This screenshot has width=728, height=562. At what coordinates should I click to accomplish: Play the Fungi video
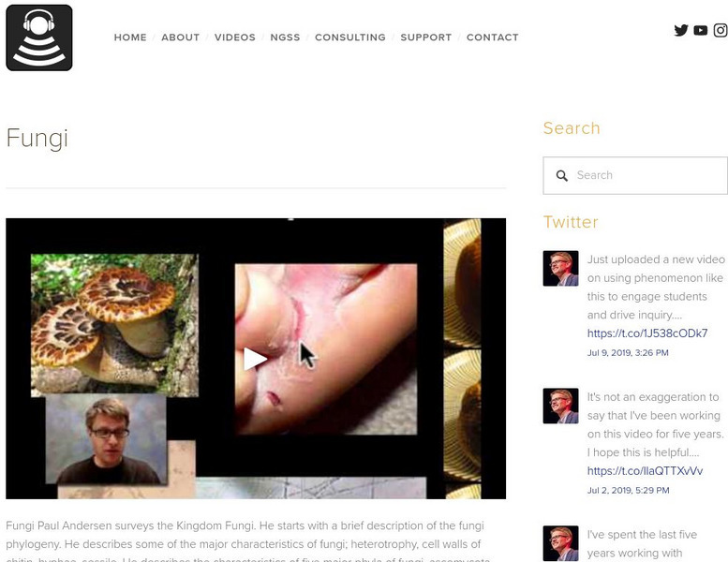(x=255, y=359)
